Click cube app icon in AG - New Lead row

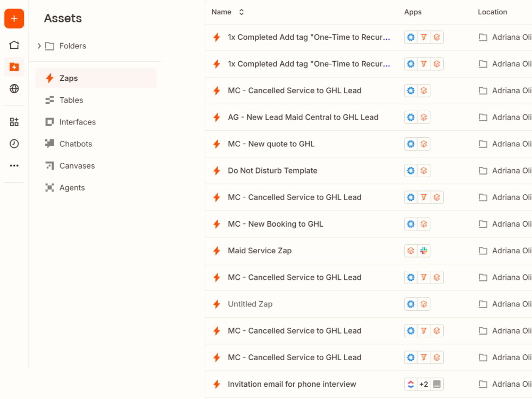(423, 117)
